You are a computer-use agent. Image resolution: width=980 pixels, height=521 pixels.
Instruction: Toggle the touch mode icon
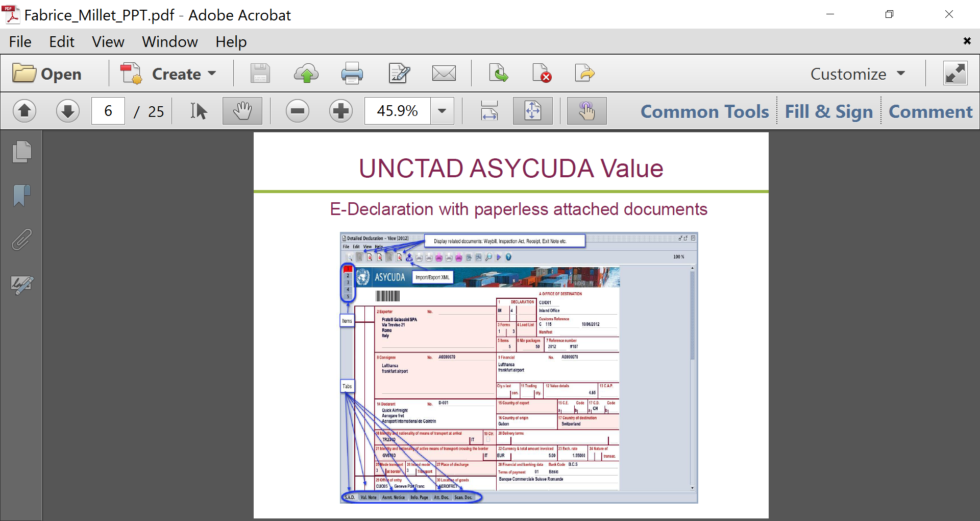(x=587, y=111)
